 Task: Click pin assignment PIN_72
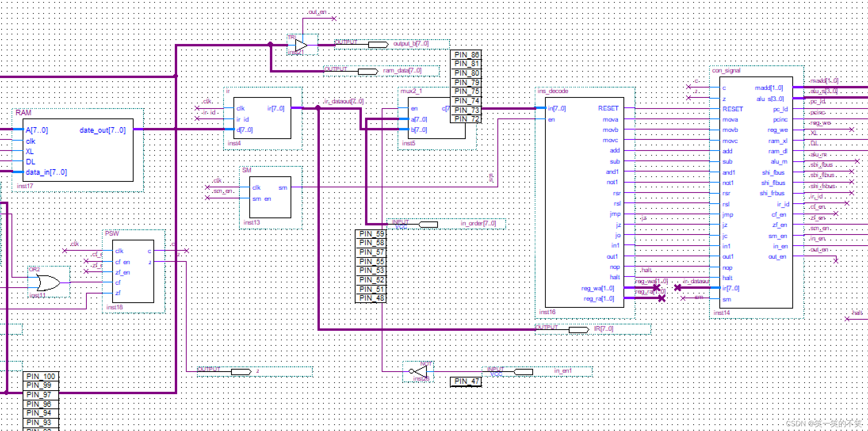(x=466, y=119)
